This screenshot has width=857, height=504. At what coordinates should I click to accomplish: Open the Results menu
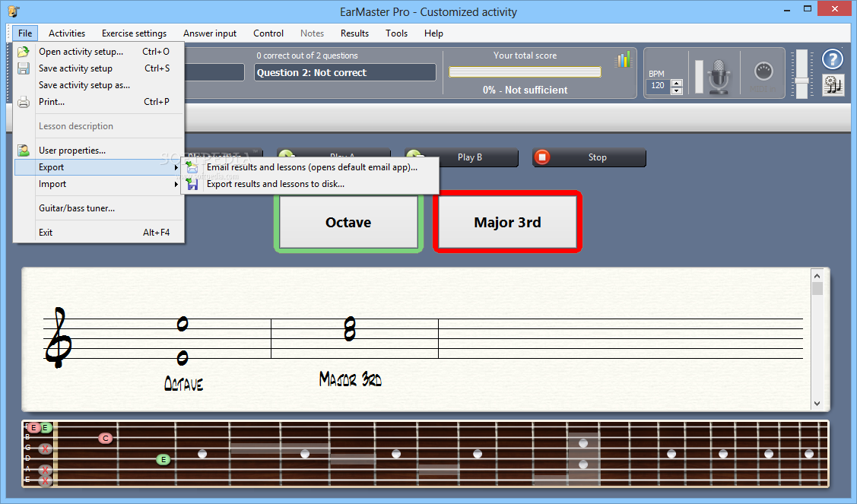coord(354,33)
